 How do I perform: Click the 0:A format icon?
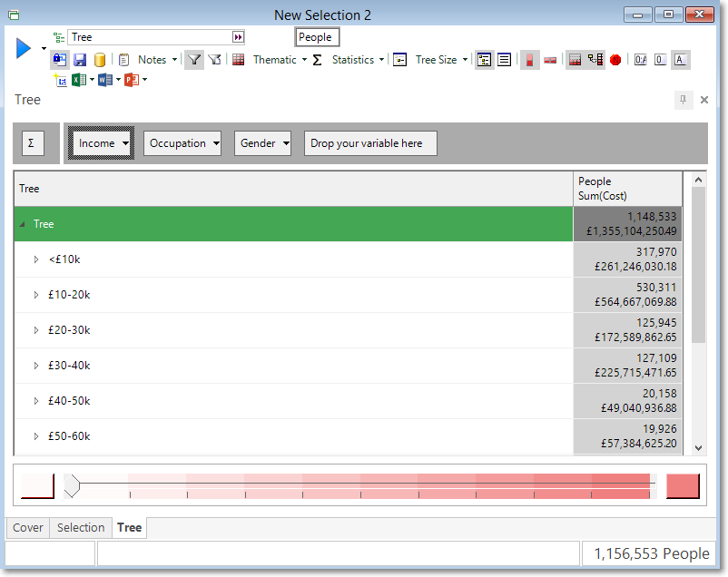click(641, 60)
